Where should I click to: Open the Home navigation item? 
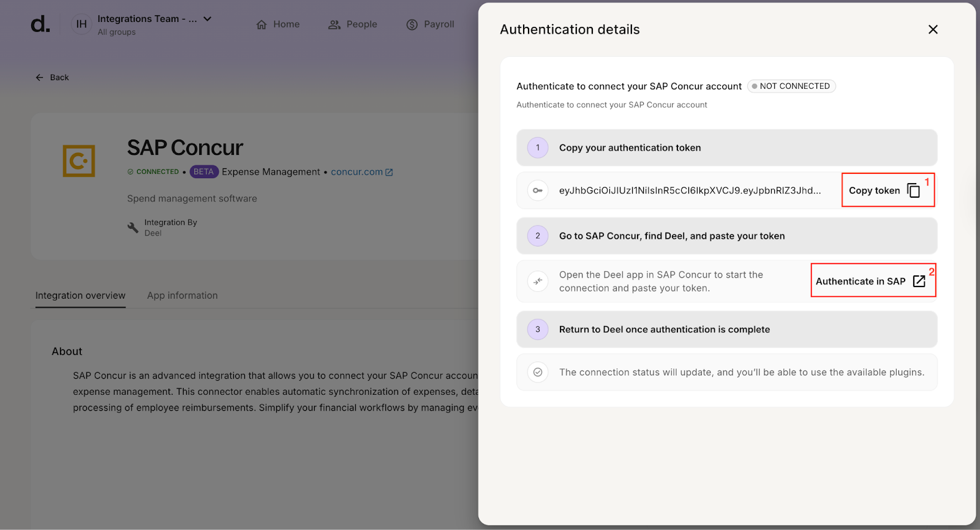278,24
